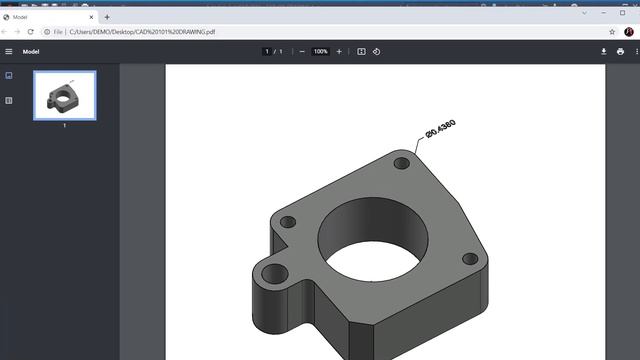Screen dimensions: 640x360
Task: Select the Model browser tab
Action: click(x=48, y=17)
